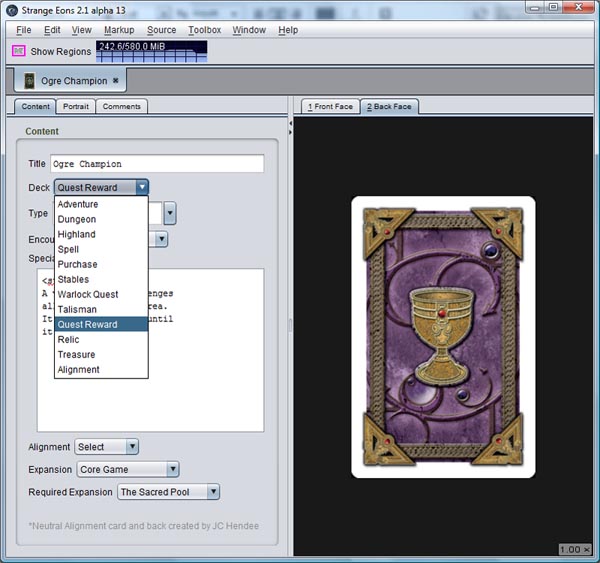
Task: Open the Toolbox menu
Action: click(205, 30)
